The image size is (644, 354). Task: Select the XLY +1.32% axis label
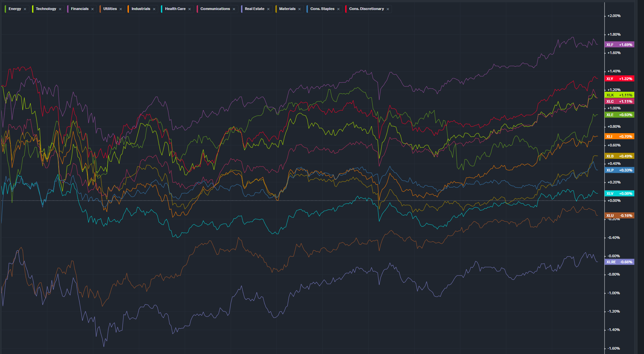point(619,79)
